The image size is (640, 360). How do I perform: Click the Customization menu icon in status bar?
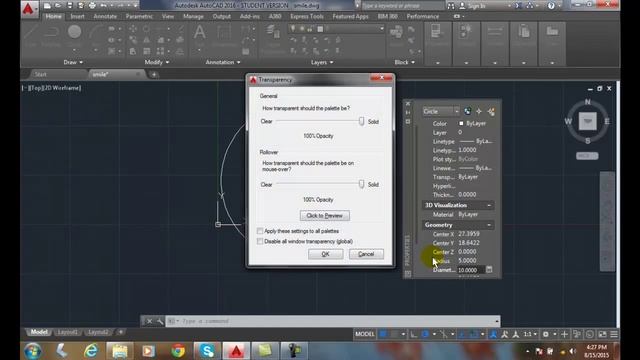click(614, 334)
